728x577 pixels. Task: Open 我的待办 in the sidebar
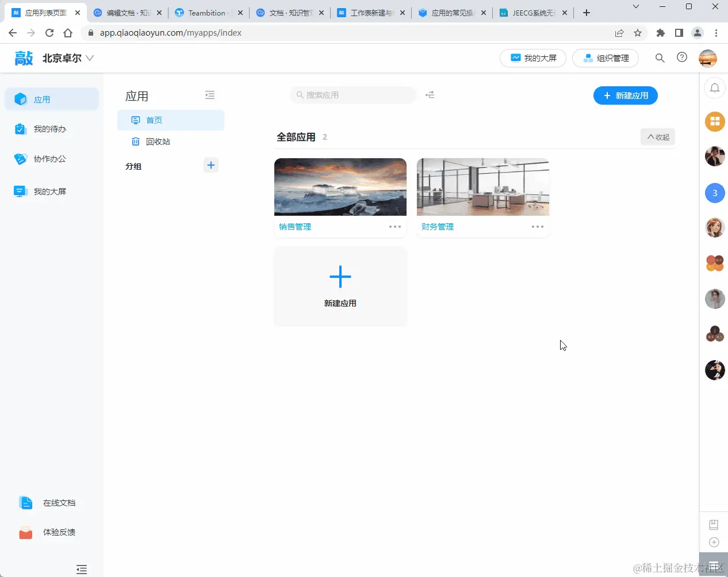40,129
